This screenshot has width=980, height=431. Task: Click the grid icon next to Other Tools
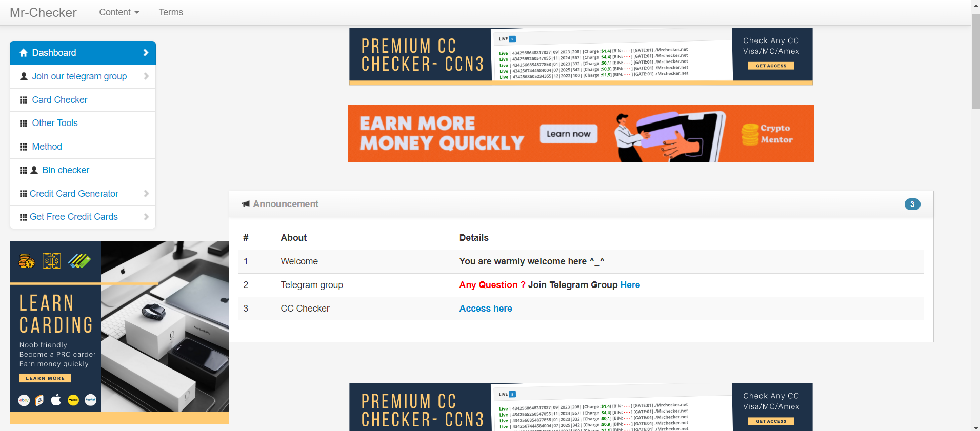tap(24, 124)
